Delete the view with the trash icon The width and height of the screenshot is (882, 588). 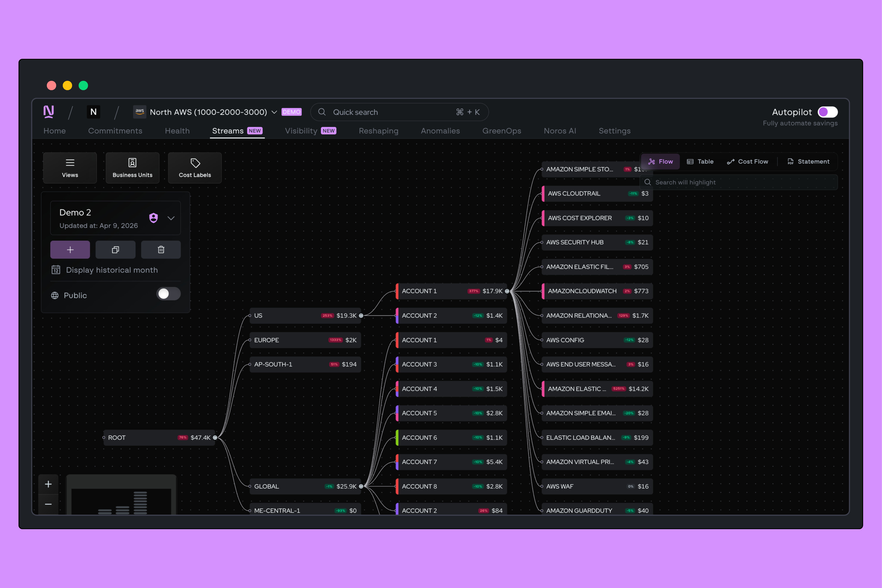click(x=161, y=250)
